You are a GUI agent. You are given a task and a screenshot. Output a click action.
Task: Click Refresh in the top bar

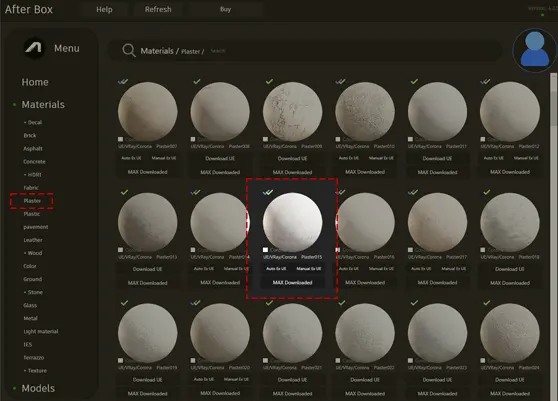[158, 10]
